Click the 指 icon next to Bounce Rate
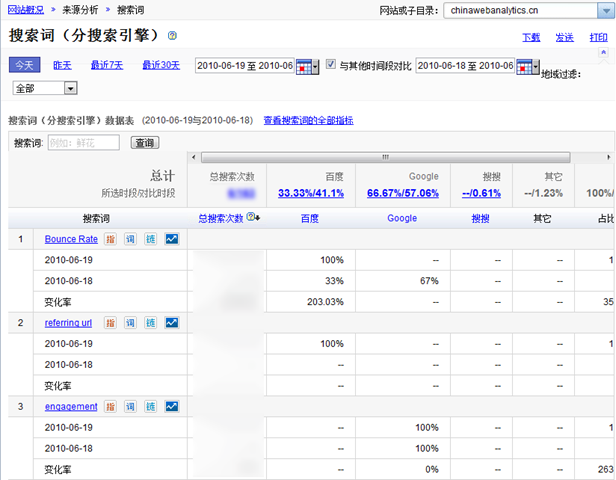Image resolution: width=616 pixels, height=480 pixels. click(110, 239)
